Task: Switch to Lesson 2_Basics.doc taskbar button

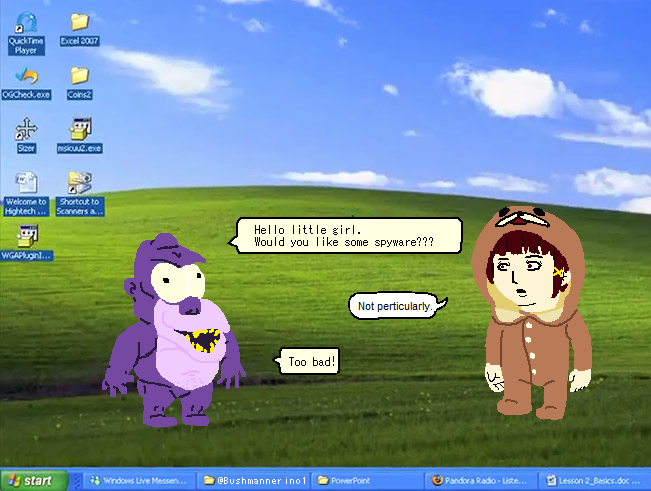Action: tap(595, 481)
